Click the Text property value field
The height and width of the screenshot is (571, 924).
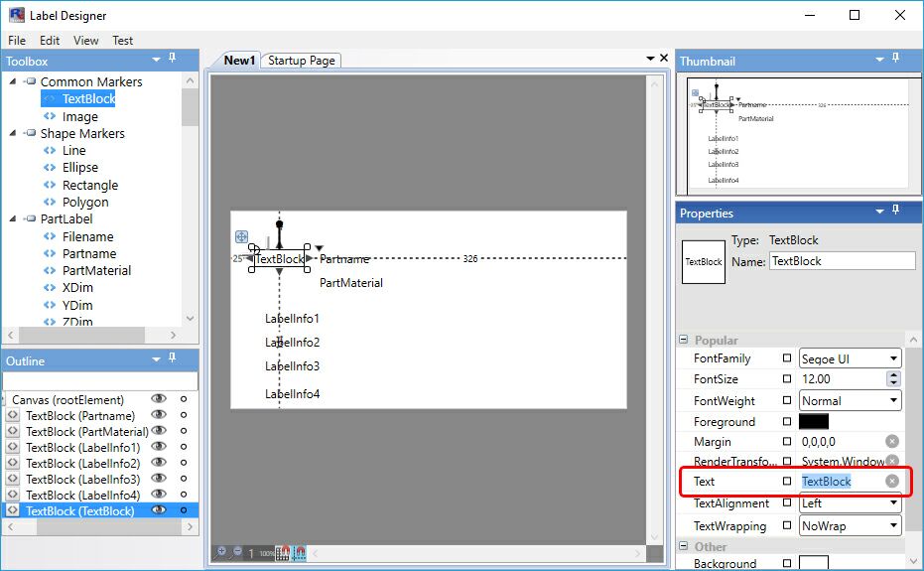pos(842,482)
